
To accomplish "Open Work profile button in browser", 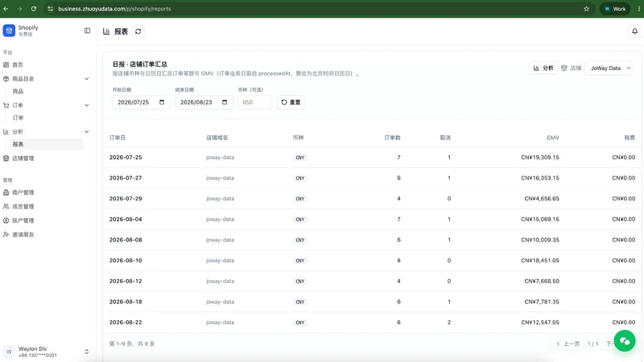I will pyautogui.click(x=615, y=9).
